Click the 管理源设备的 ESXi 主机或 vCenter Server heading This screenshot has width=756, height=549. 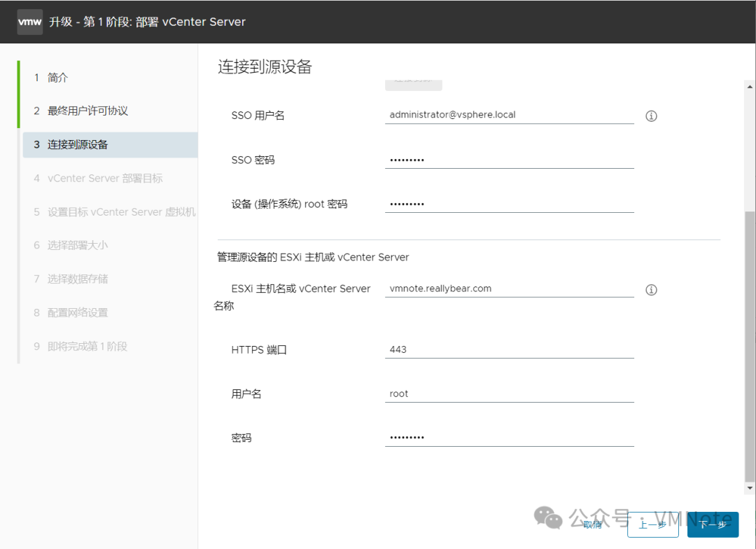pyautogui.click(x=313, y=257)
